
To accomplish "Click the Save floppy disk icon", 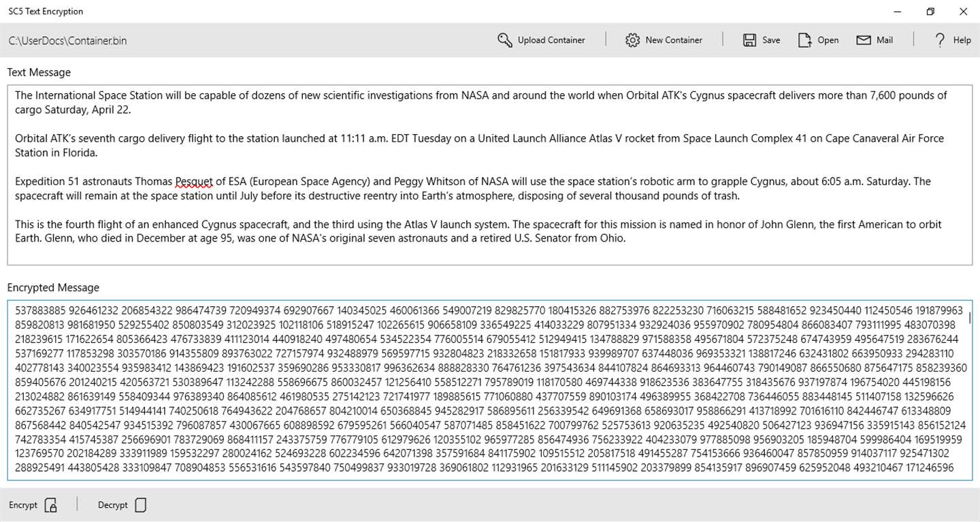I will coord(749,40).
